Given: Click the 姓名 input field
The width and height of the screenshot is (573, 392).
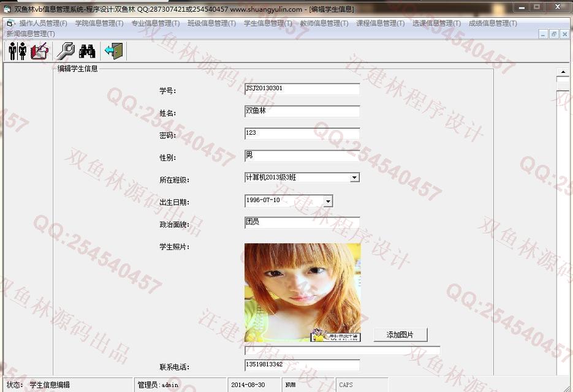Looking at the screenshot, I should [302, 111].
